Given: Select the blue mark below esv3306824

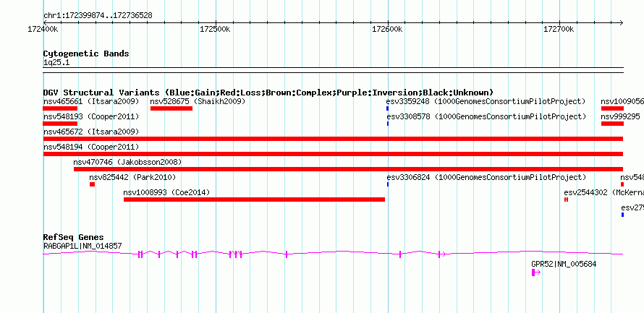Looking at the screenshot, I should [388, 184].
